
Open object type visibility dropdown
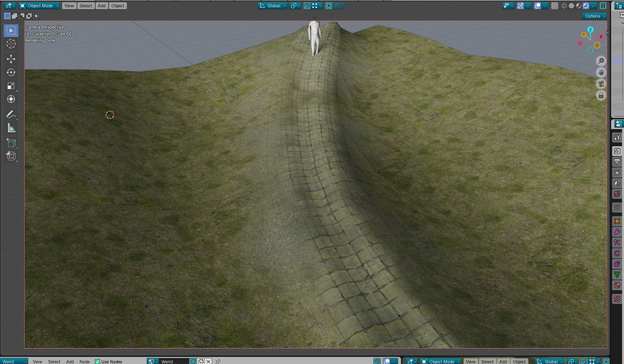tap(508, 6)
